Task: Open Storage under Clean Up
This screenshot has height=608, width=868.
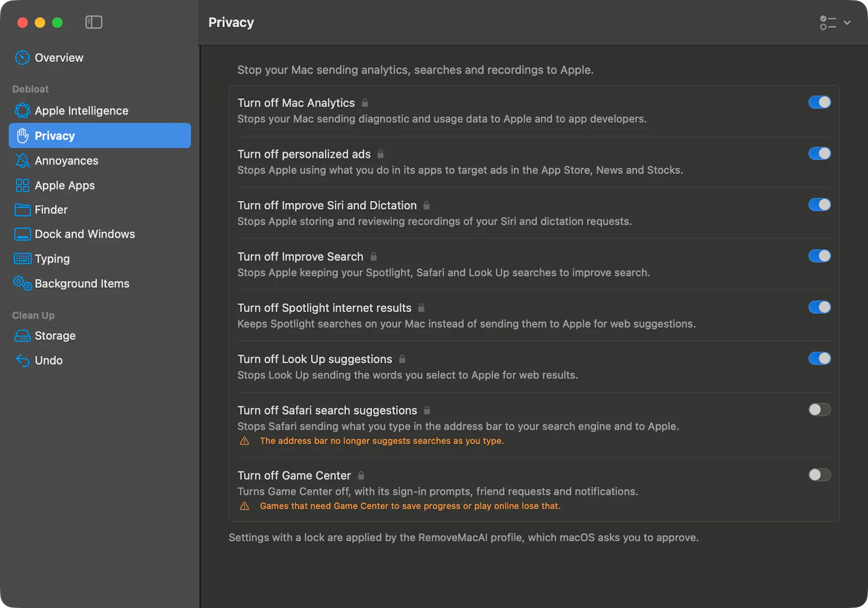Action: 100,336
